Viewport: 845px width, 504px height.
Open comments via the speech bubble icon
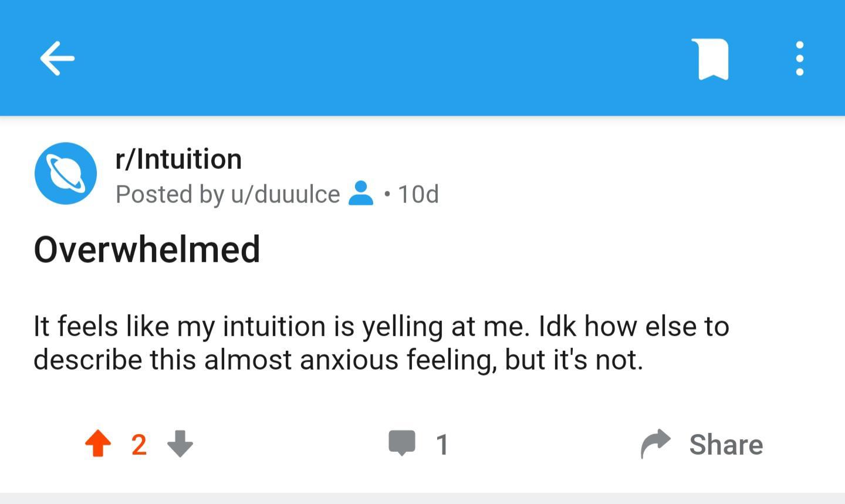click(402, 443)
